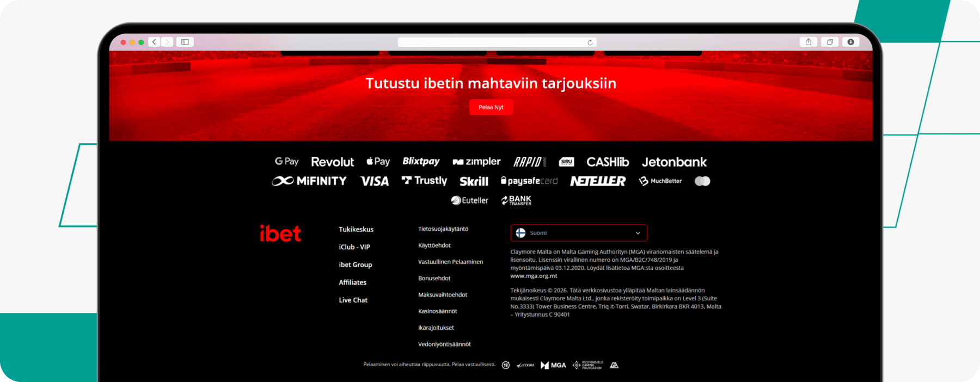Open the browser downloads button
The image size is (980, 382).
tap(851, 42)
